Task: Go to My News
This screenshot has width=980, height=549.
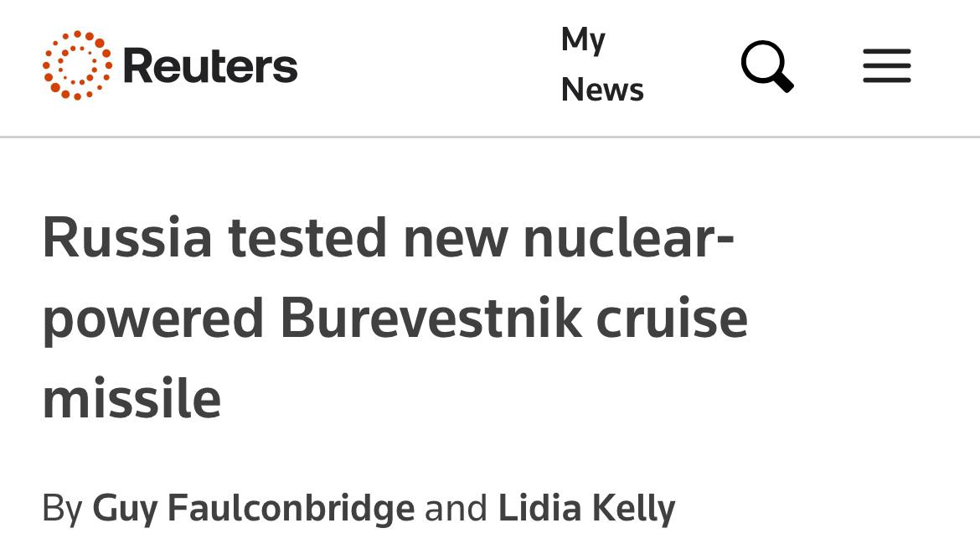Action: [602, 65]
